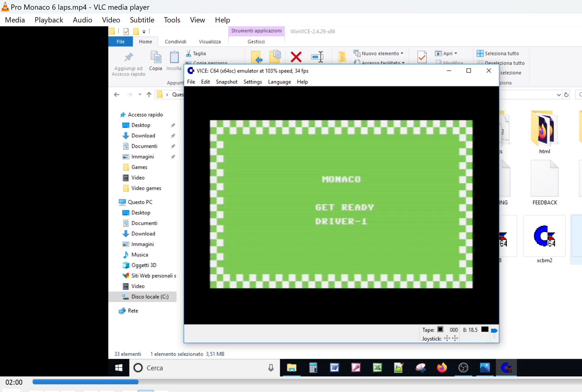582x392 pixels.
Task: Select Disco locale (C:) in sidebar
Action: [150, 297]
